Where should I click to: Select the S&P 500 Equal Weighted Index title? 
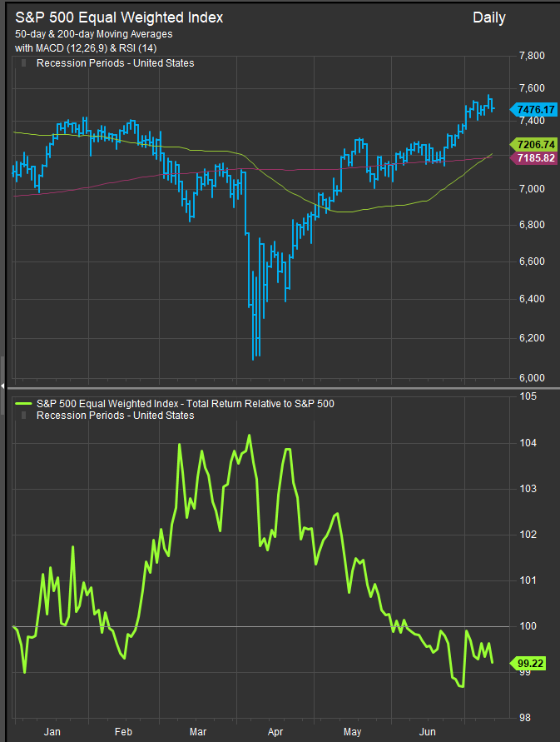click(119, 17)
